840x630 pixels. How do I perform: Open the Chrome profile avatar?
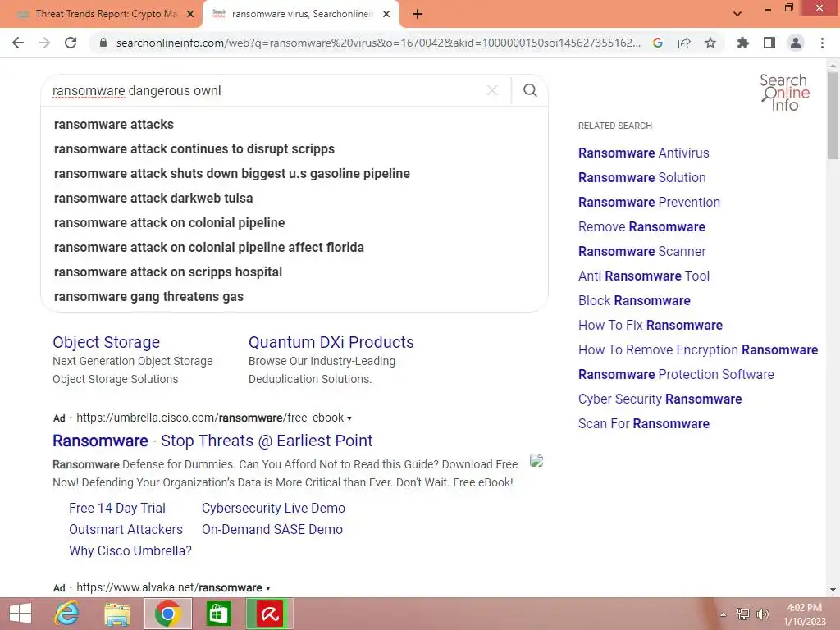pyautogui.click(x=796, y=43)
